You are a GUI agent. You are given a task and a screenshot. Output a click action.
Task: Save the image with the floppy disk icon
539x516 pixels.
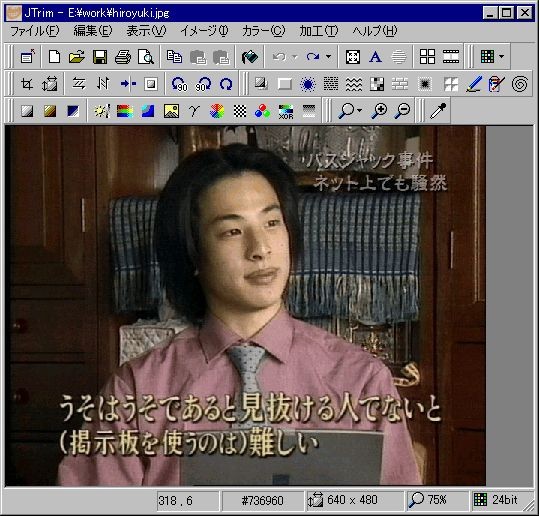tap(100, 57)
